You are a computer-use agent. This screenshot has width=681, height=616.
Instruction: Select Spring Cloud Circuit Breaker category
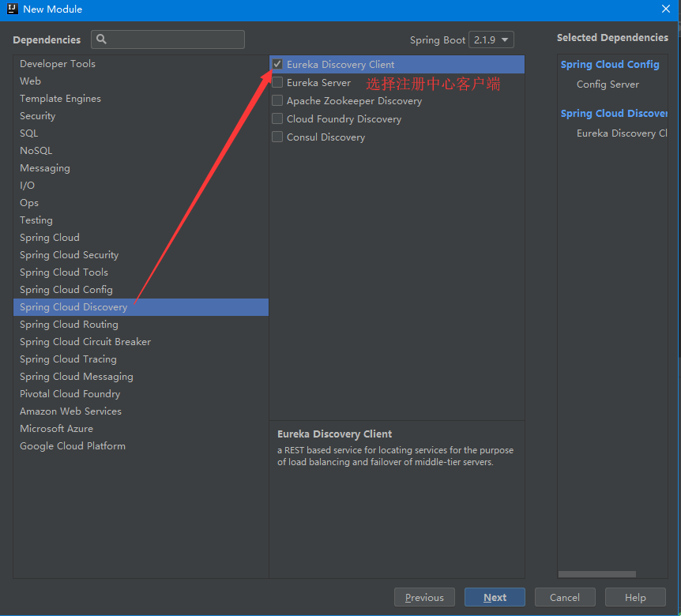click(x=141, y=342)
